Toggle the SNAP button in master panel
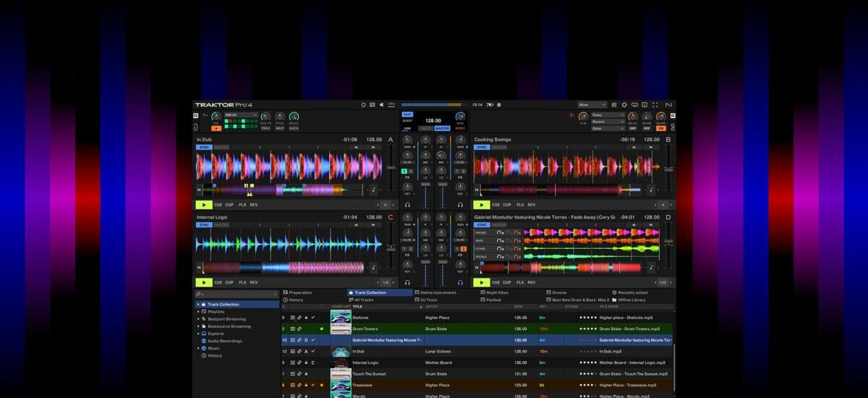 click(407, 114)
